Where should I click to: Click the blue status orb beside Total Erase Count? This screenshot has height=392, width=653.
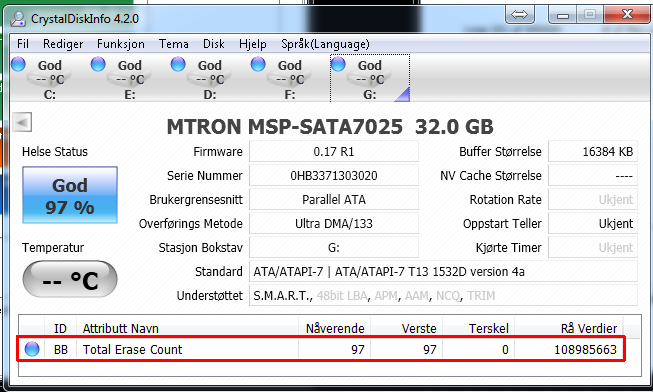32,349
